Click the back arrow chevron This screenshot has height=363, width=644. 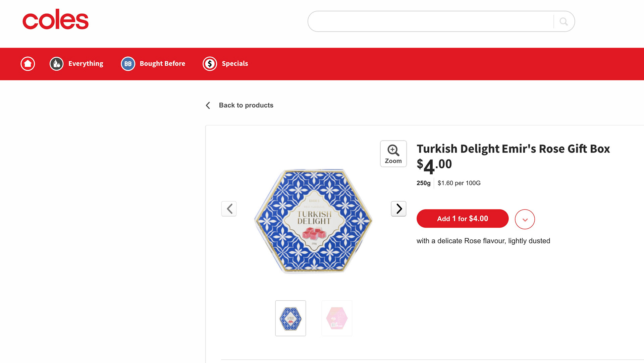[x=208, y=106]
